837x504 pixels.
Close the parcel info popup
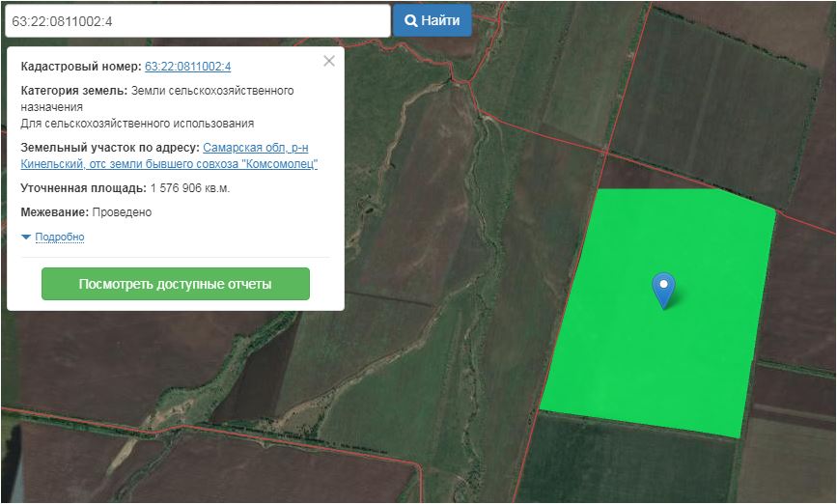tap(329, 61)
